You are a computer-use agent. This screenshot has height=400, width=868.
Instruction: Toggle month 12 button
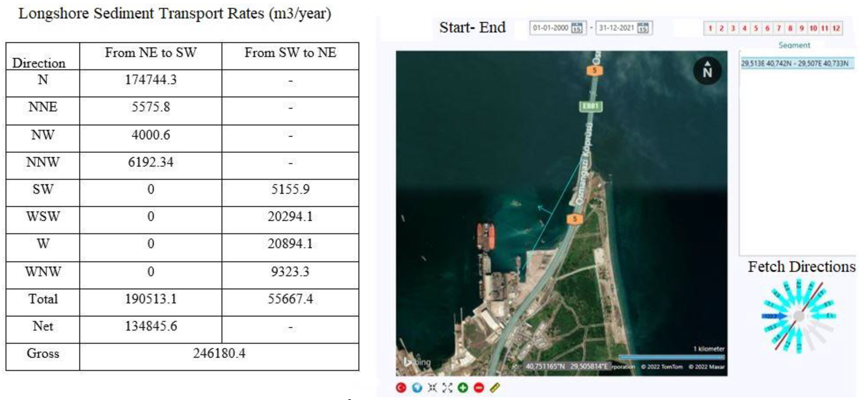pyautogui.click(x=836, y=28)
